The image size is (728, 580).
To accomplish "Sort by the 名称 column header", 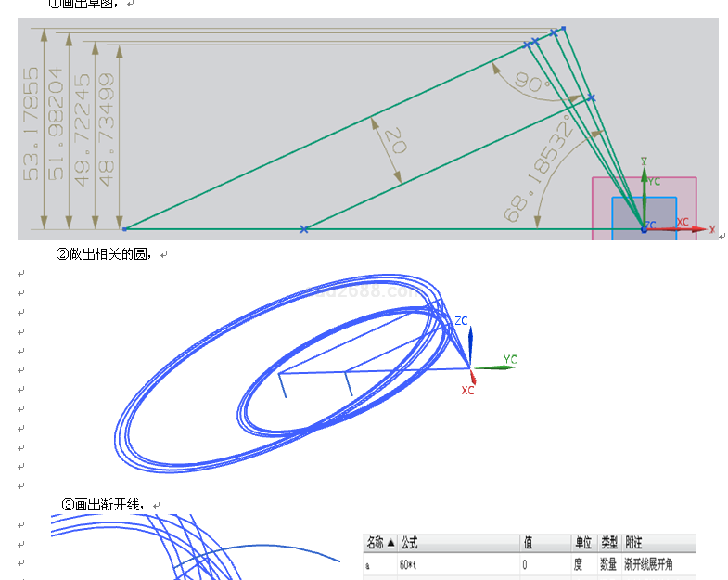I will click(x=380, y=543).
